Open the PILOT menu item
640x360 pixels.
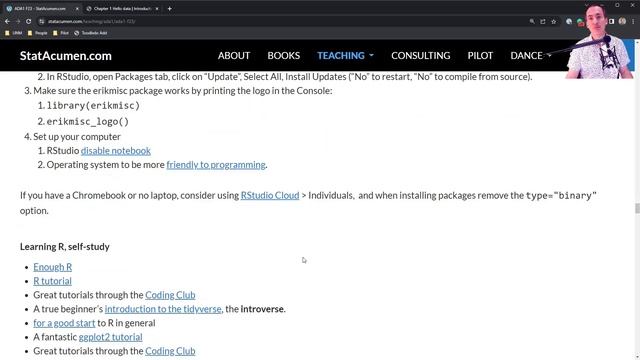480,56
